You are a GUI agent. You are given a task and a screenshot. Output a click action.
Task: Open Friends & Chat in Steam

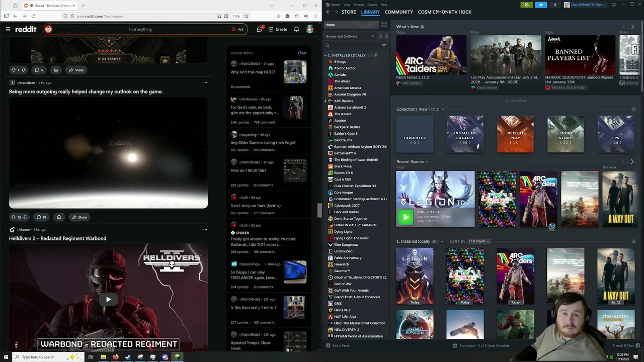[626, 345]
